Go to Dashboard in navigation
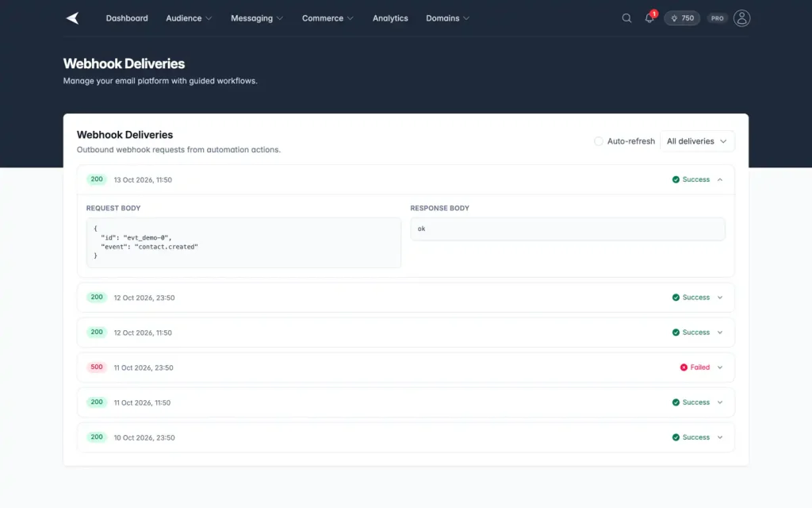 click(127, 18)
